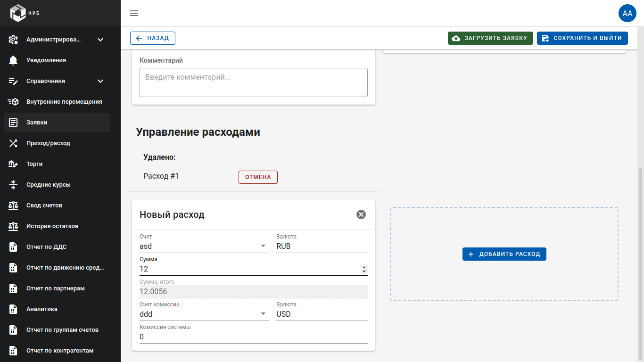Click the disabled Сумма, итого field
Screen dimensions: 644x362
click(254, 291)
